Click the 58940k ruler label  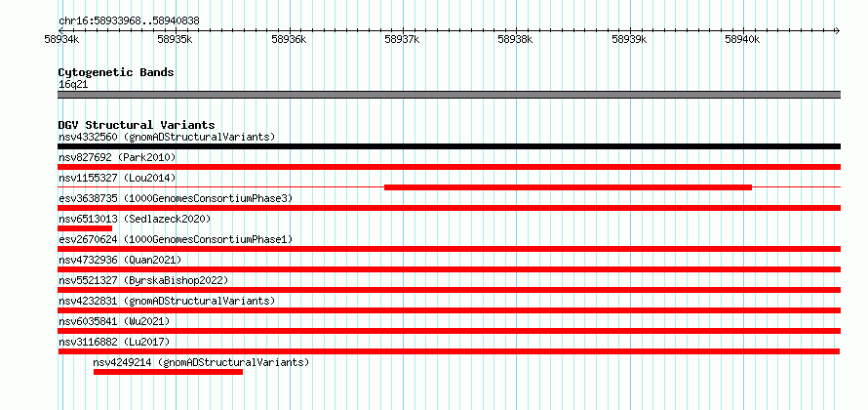742,39
